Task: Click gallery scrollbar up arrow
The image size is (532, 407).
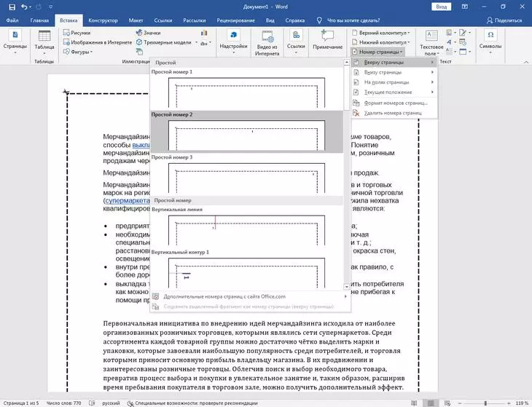Action: coord(346,63)
